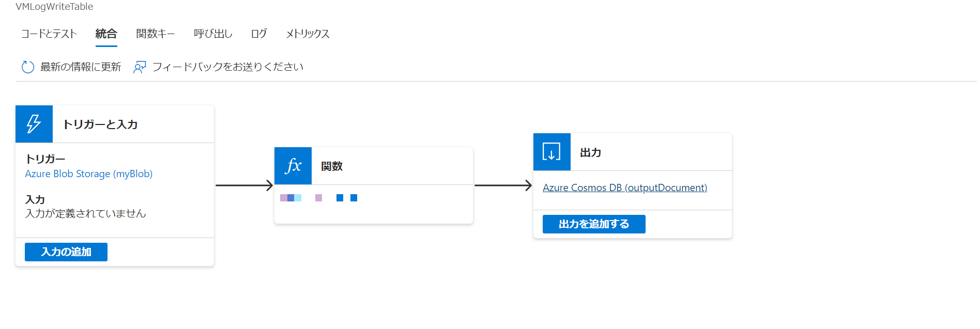This screenshot has width=980, height=329.
Task: Click the トリガーと入力 card header
Action: 100,124
